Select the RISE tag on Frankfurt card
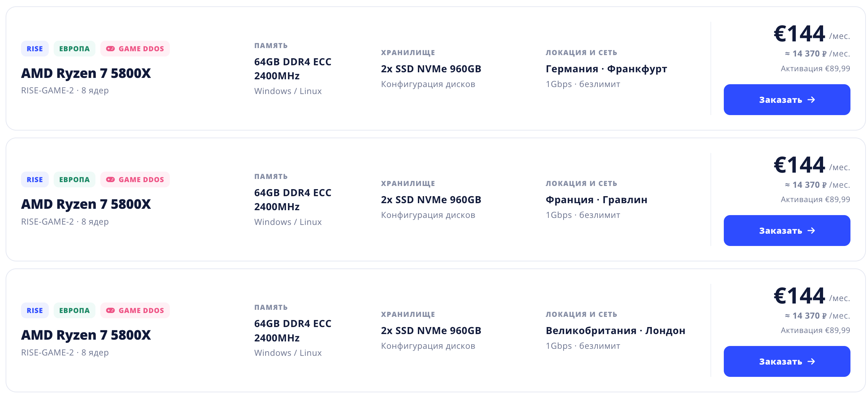868x393 pixels. tap(35, 49)
